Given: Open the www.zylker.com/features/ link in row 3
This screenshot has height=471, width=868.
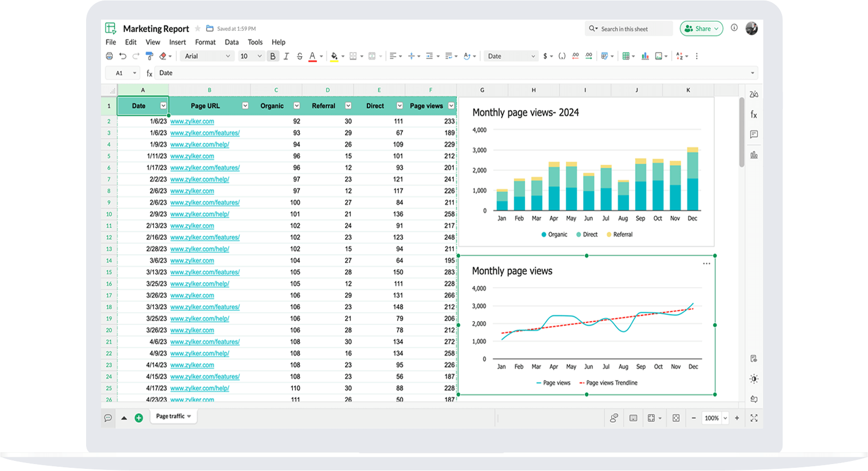Looking at the screenshot, I should coord(205,133).
